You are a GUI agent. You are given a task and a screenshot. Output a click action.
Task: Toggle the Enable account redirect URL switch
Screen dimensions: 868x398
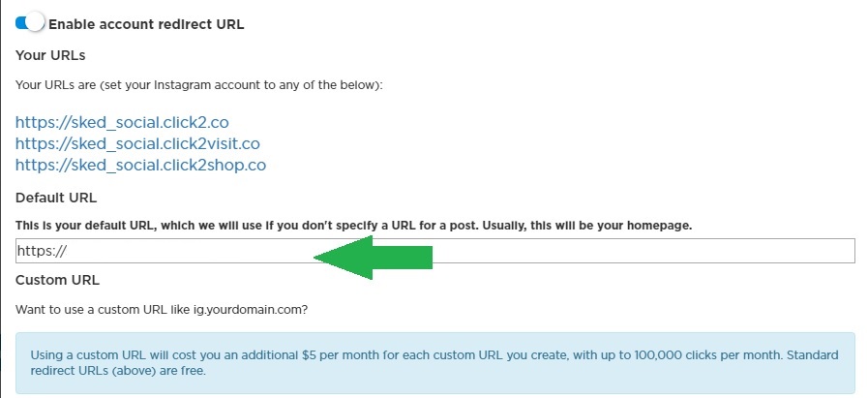pos(29,22)
